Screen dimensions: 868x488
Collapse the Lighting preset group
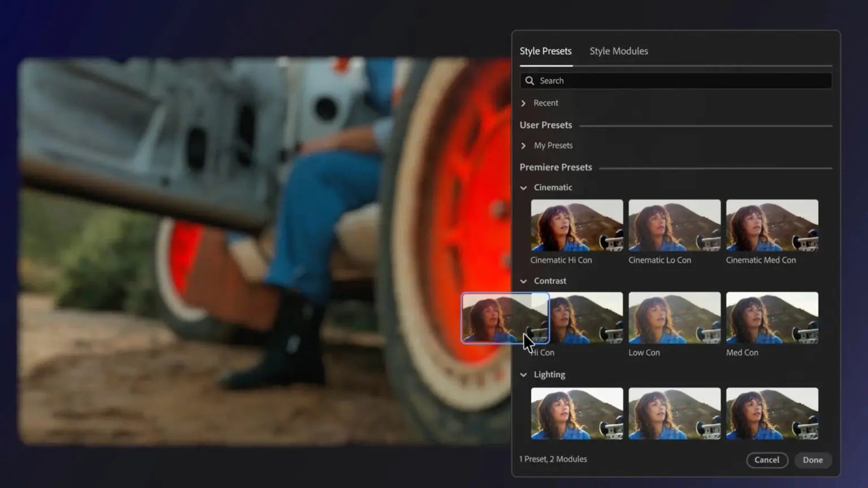click(523, 374)
